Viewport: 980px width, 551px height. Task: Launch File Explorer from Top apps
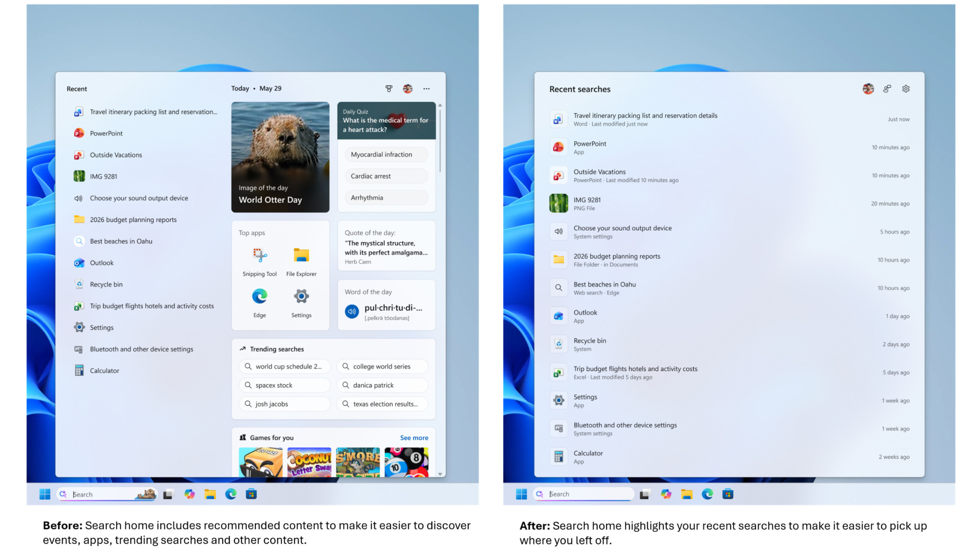click(301, 262)
